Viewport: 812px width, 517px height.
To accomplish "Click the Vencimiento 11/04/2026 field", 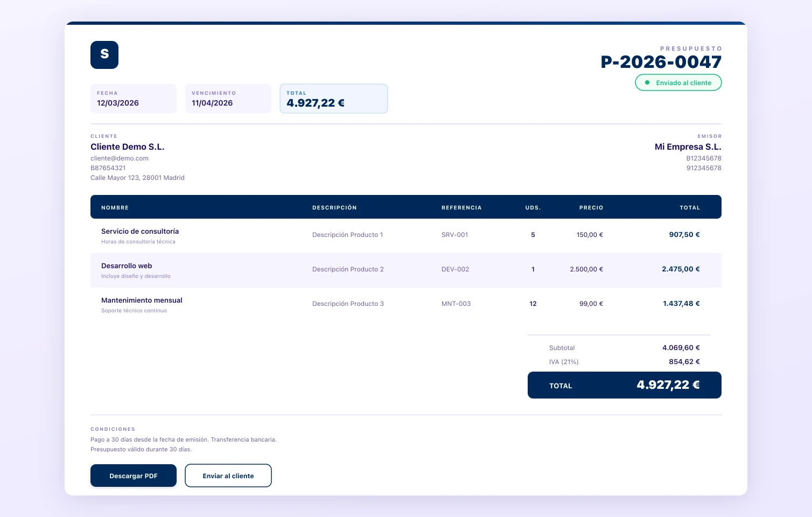I will [228, 99].
